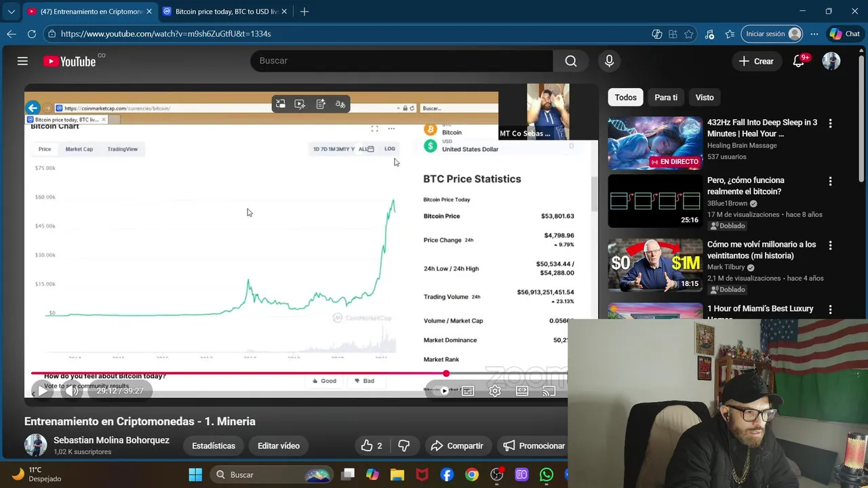This screenshot has width=868, height=488.
Task: Select the Todos filter chip
Action: click(x=625, y=98)
